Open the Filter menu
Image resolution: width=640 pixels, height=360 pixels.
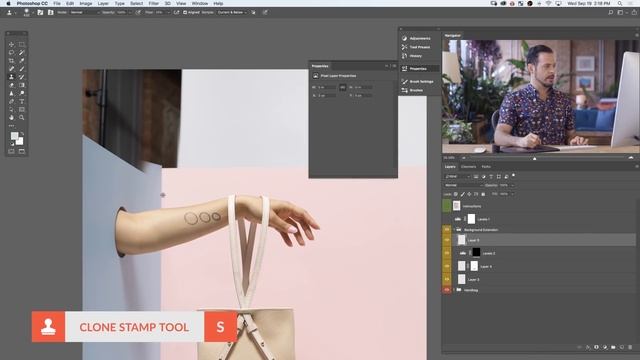pyautogui.click(x=153, y=3)
